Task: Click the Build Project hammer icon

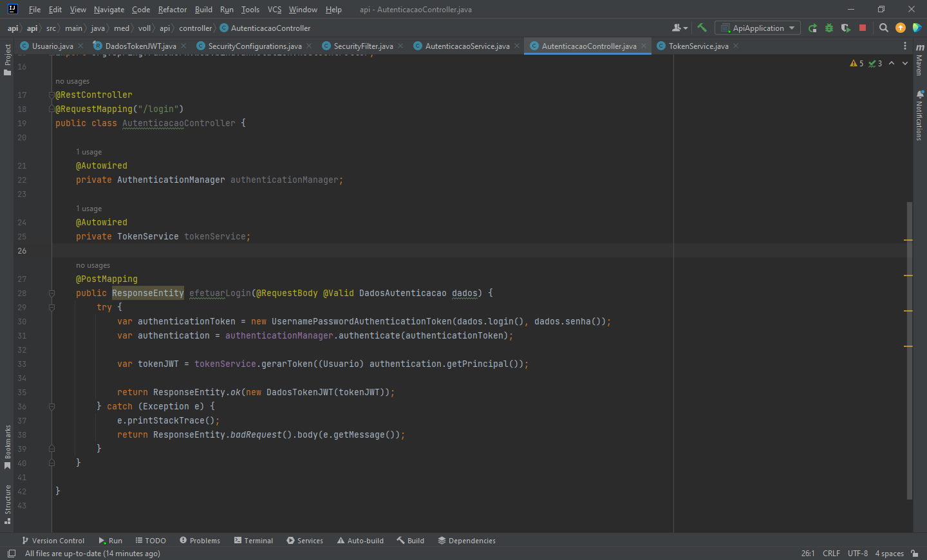Action: click(702, 28)
